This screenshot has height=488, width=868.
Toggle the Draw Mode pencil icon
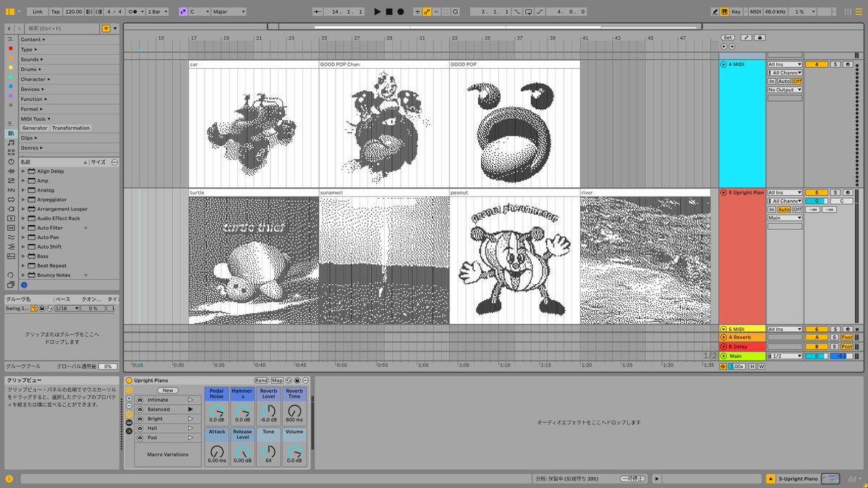click(715, 12)
